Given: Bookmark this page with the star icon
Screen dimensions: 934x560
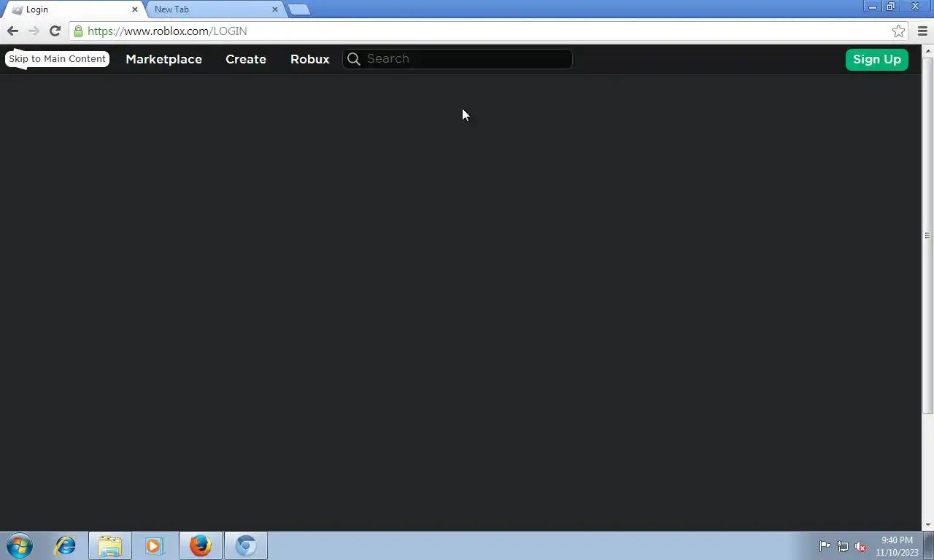Looking at the screenshot, I should click(898, 31).
